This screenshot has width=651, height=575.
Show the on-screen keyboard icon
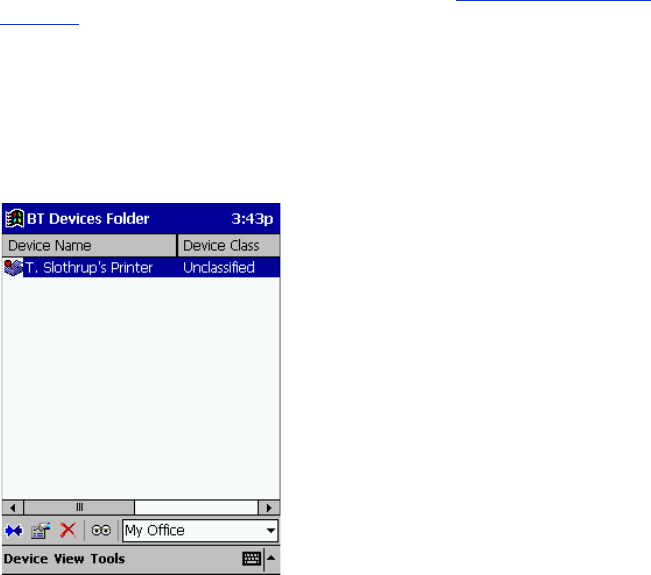coord(252,558)
